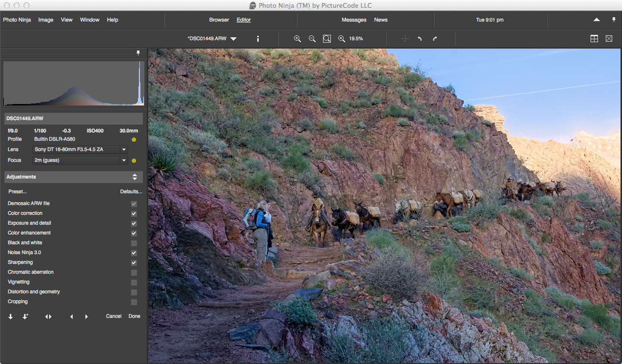
Task: Switch to the split grid view icon
Action: (x=594, y=39)
